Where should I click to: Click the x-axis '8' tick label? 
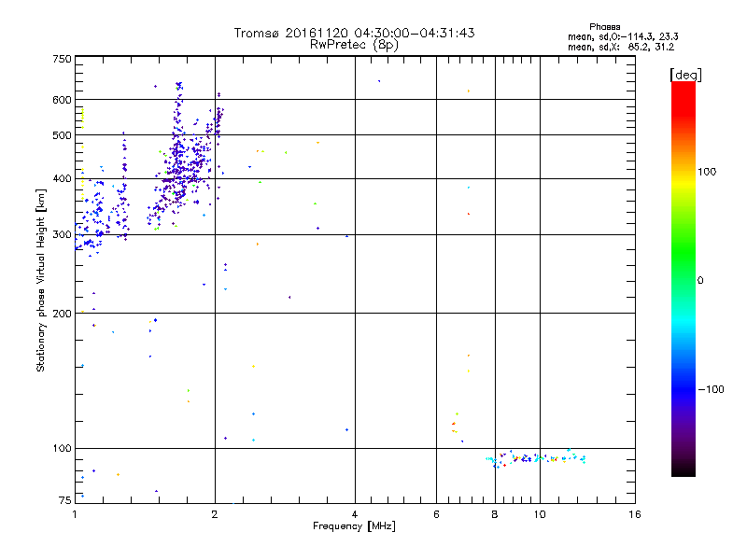tap(495, 514)
